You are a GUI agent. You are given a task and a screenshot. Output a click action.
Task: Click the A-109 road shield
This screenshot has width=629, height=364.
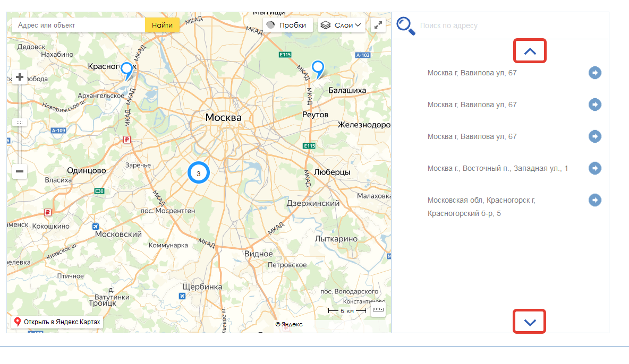58,131
